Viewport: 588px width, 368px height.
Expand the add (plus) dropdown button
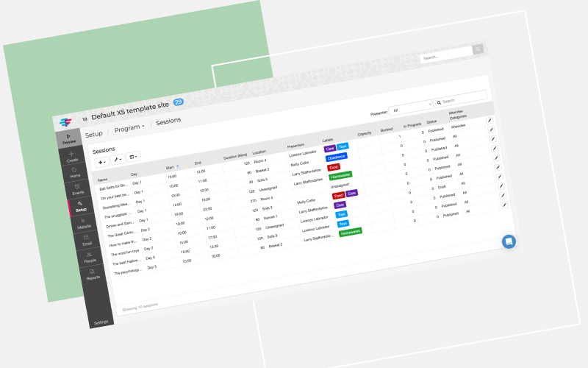click(x=102, y=161)
